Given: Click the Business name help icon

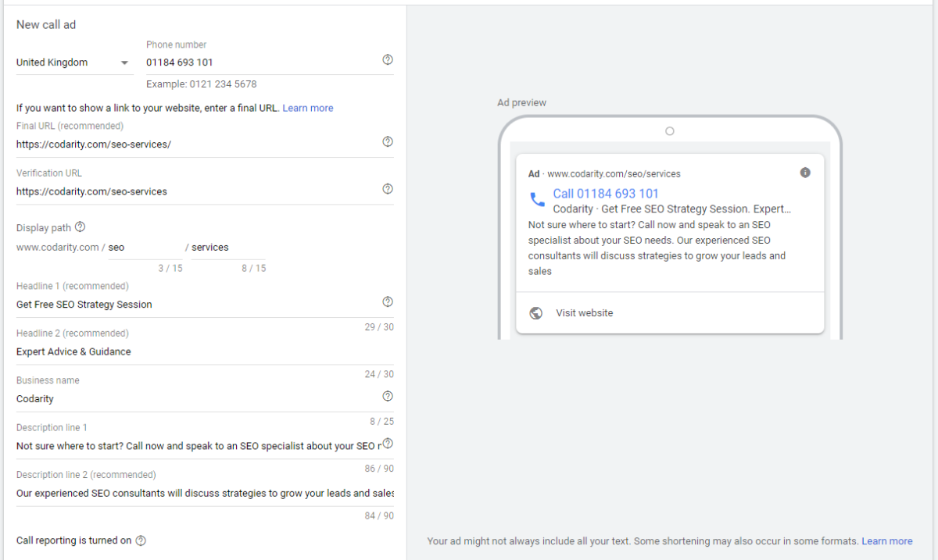Looking at the screenshot, I should click(387, 396).
